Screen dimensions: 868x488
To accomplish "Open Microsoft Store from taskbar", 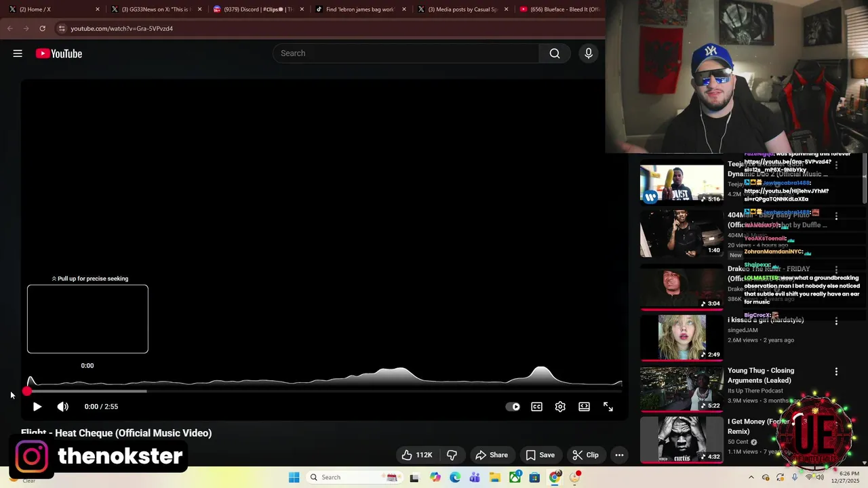I will pyautogui.click(x=535, y=477).
